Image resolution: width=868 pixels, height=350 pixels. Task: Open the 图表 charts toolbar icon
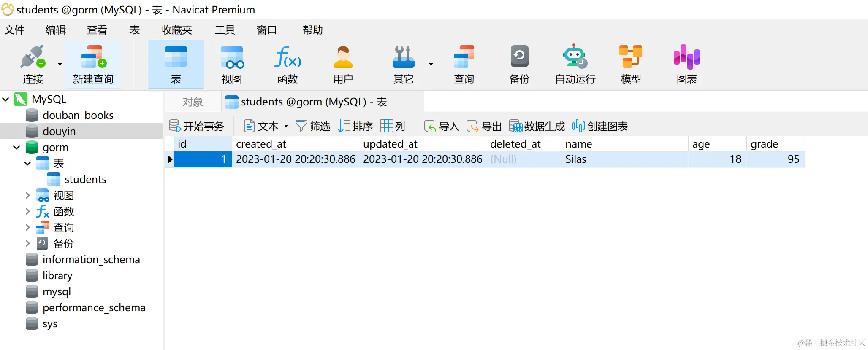pyautogui.click(x=686, y=64)
